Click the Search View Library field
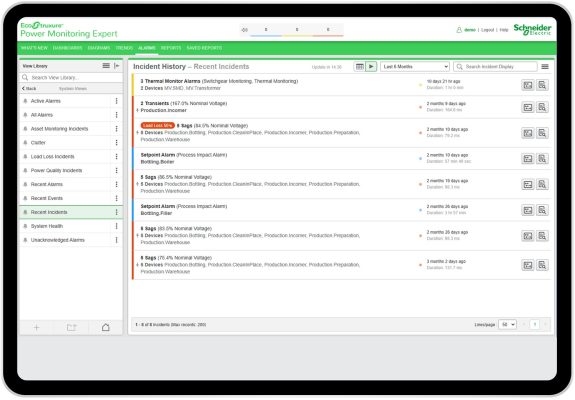This screenshot has width=575, height=400. coord(71,77)
